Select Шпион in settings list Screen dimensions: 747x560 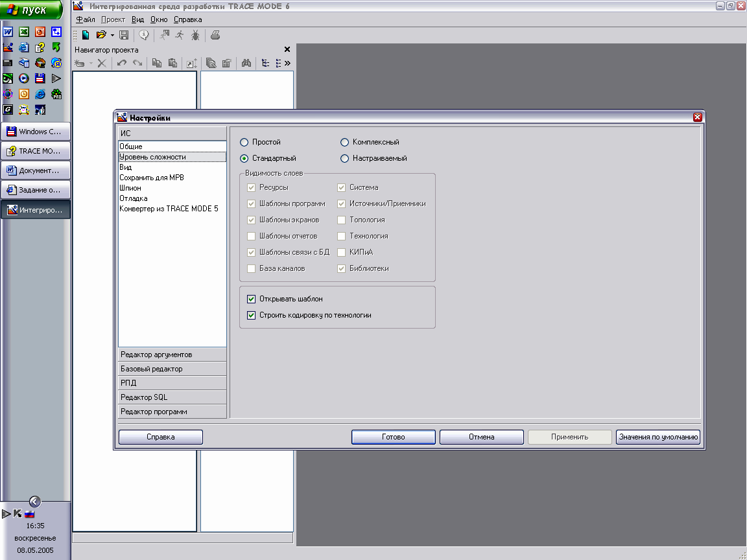pos(172,188)
